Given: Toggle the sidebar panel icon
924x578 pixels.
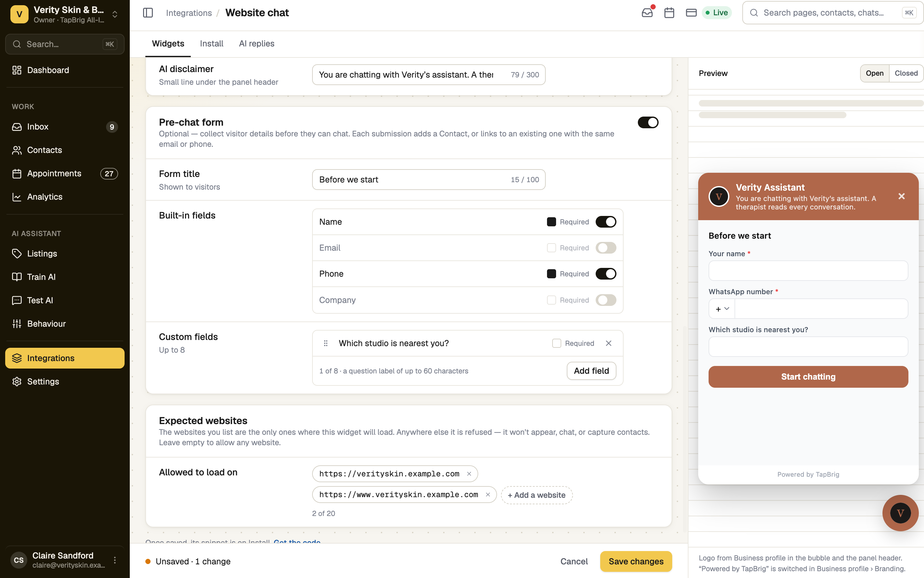Looking at the screenshot, I should point(148,13).
